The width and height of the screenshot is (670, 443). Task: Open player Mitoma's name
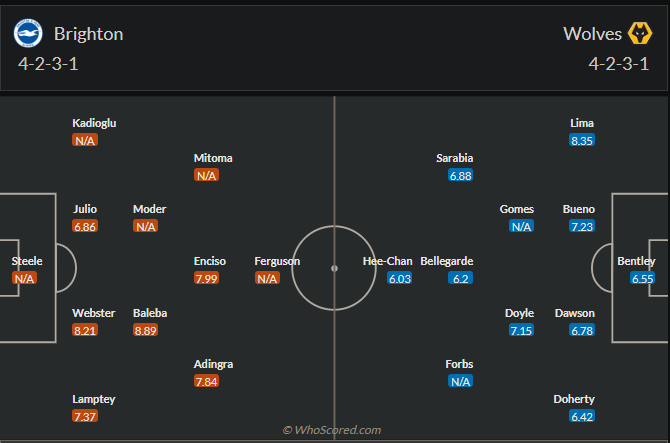[213, 158]
